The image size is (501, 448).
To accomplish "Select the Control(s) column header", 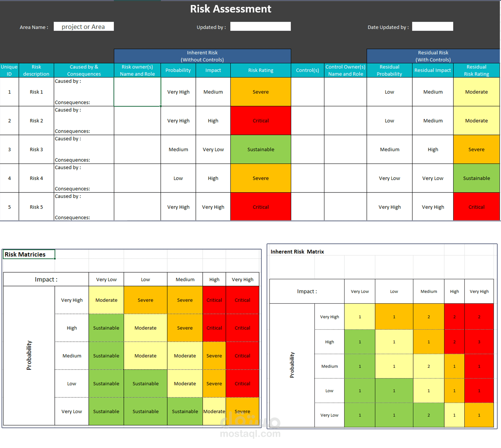I will (307, 70).
